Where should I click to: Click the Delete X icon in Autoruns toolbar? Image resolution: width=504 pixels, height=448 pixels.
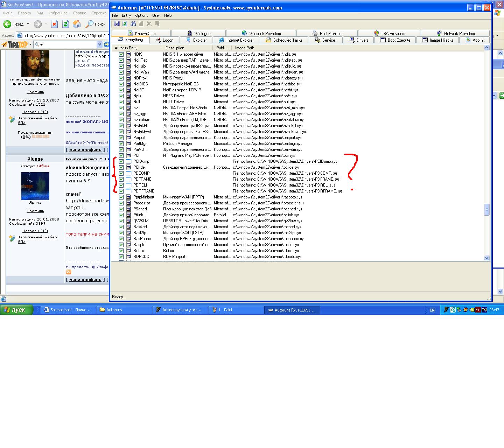coord(149,23)
